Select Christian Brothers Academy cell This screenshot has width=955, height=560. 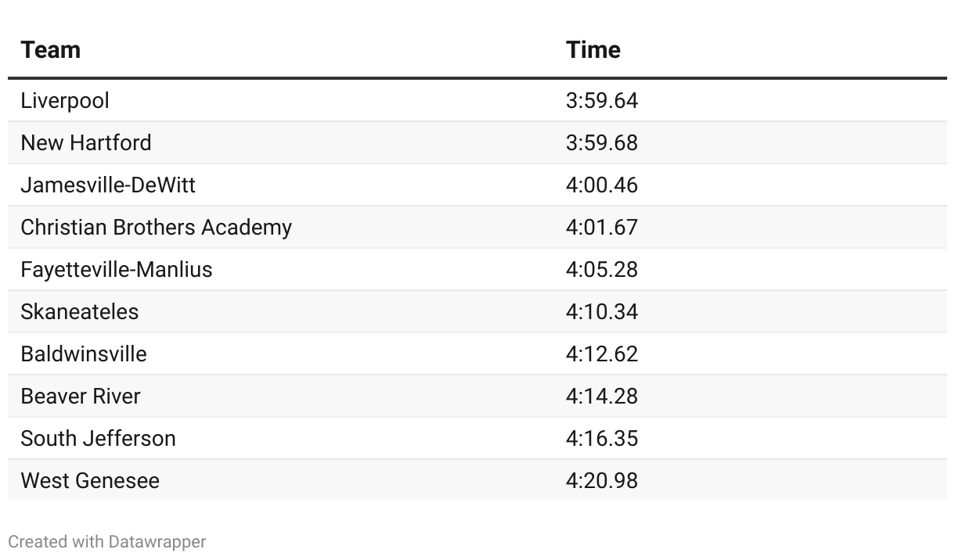point(156,228)
